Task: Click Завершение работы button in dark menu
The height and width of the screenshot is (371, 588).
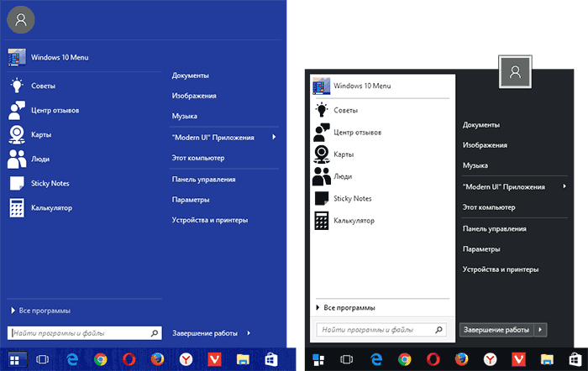Action: click(x=496, y=330)
